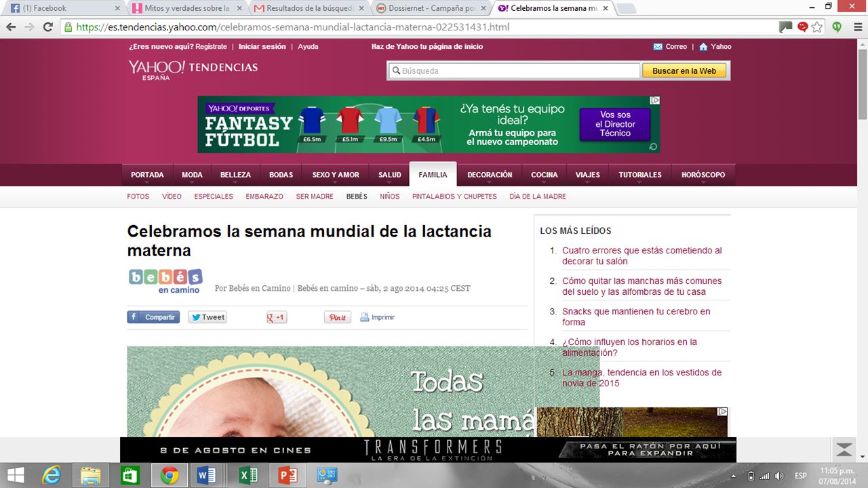
Task: Click the Twitter Tweet button
Action: click(x=208, y=317)
